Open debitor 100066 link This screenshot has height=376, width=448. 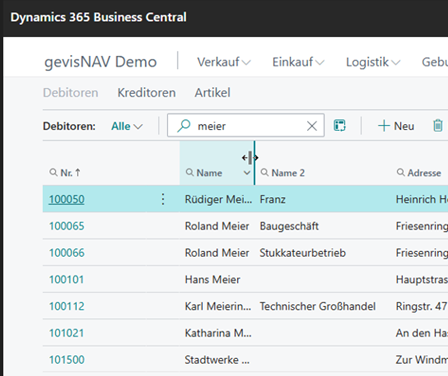pyautogui.click(x=67, y=253)
